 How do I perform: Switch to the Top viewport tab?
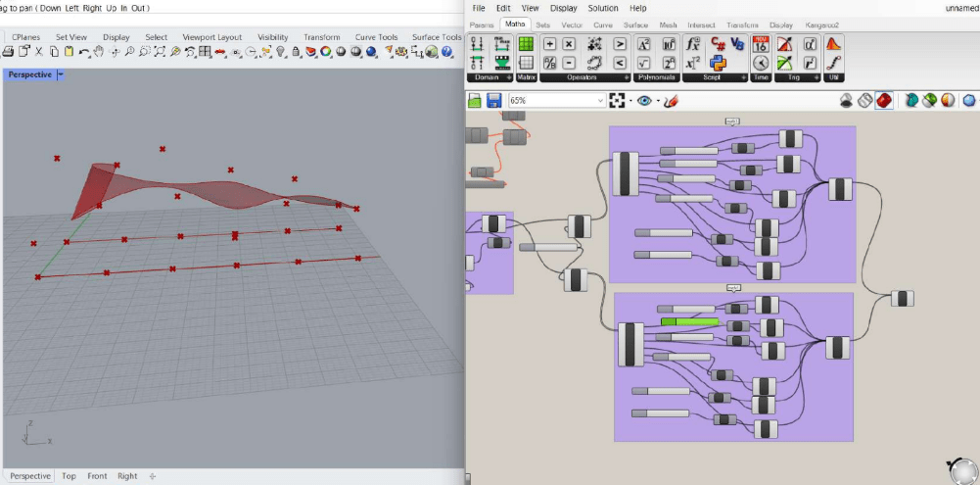(x=69, y=476)
